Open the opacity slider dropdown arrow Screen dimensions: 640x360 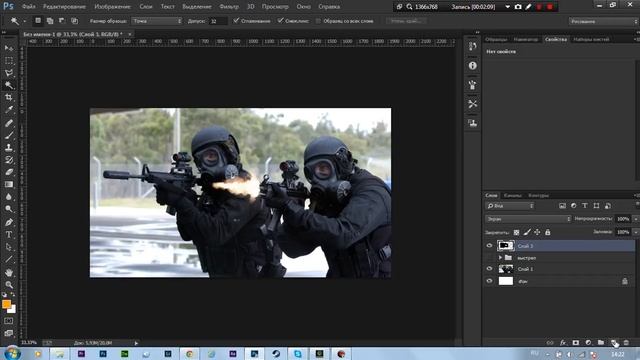[635, 219]
